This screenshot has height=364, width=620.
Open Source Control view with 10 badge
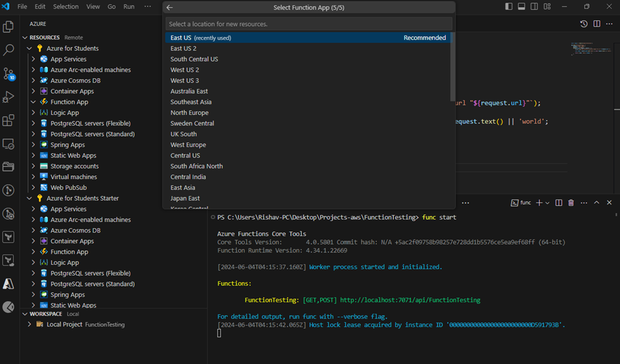8,74
